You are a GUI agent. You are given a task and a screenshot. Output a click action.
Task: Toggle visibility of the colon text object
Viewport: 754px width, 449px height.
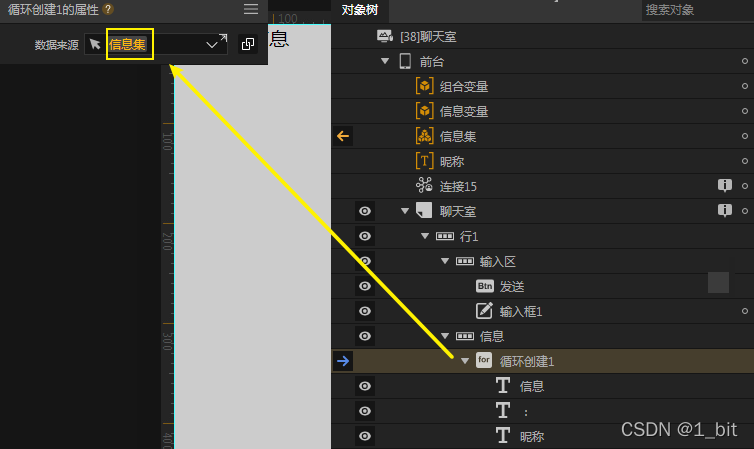tap(365, 411)
